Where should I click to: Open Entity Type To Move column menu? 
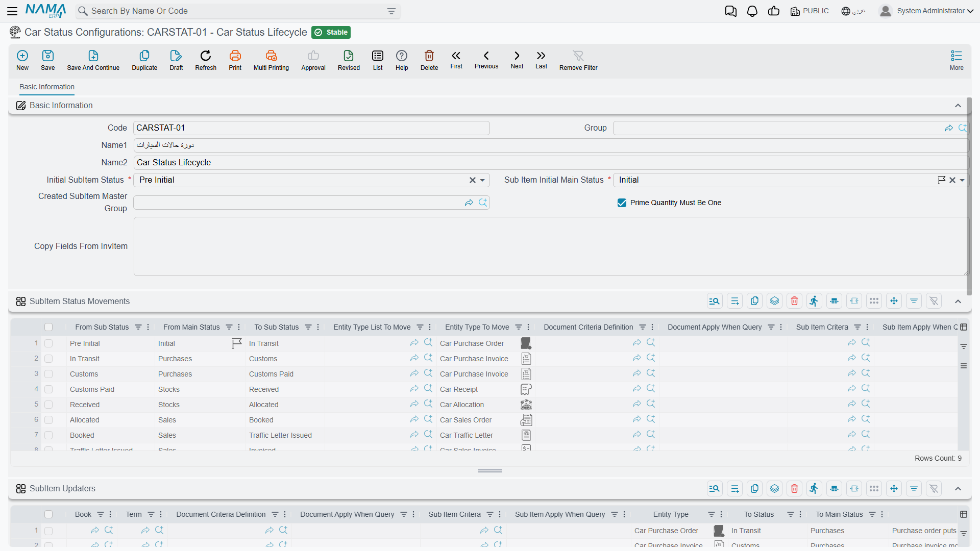coord(528,327)
